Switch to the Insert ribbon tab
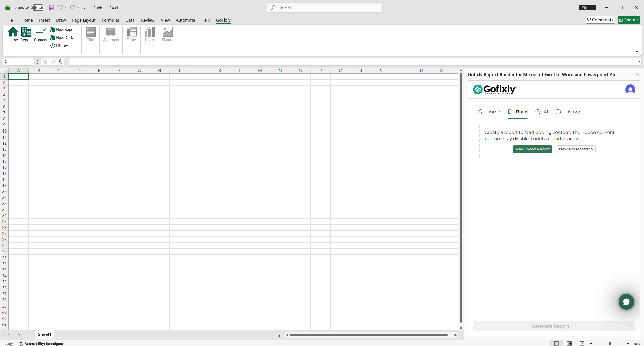644x346 pixels. [44, 20]
